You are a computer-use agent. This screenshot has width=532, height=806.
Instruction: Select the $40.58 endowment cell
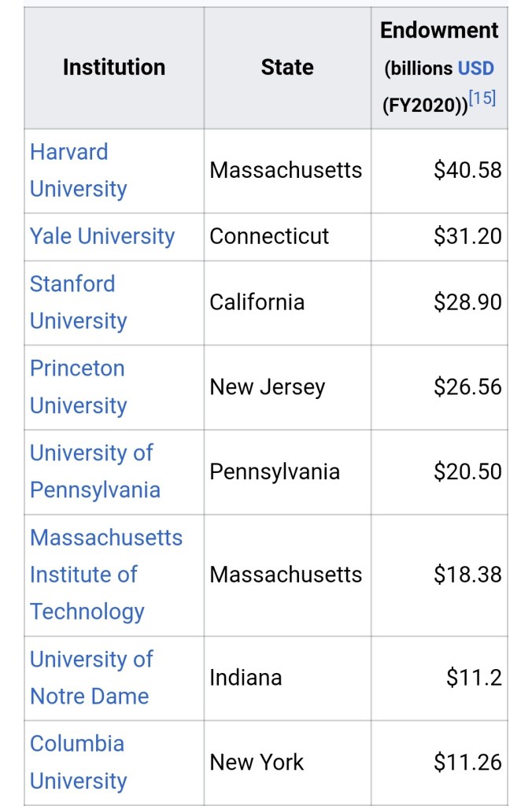[467, 170]
